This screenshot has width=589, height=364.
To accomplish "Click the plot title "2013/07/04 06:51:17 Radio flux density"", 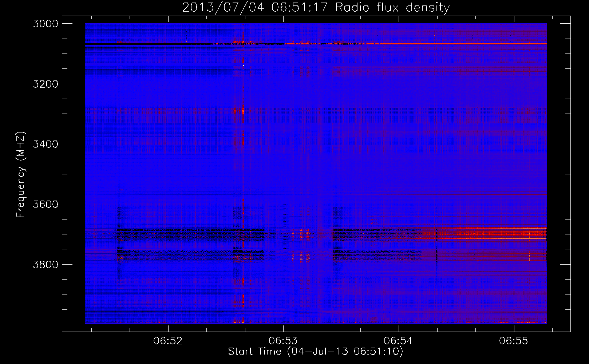I will (x=316, y=7).
